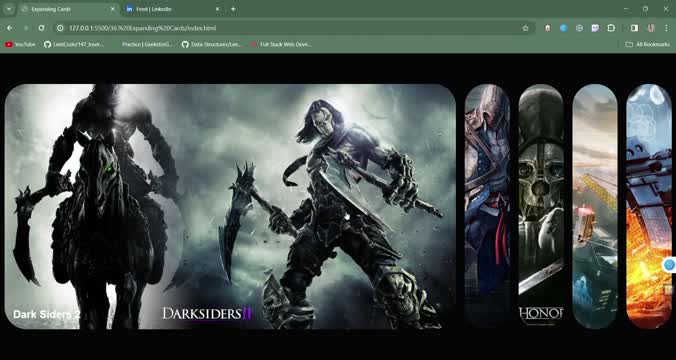Screen dimensions: 676x360
Task: Click the browser back arrow
Action: pyautogui.click(x=10, y=28)
